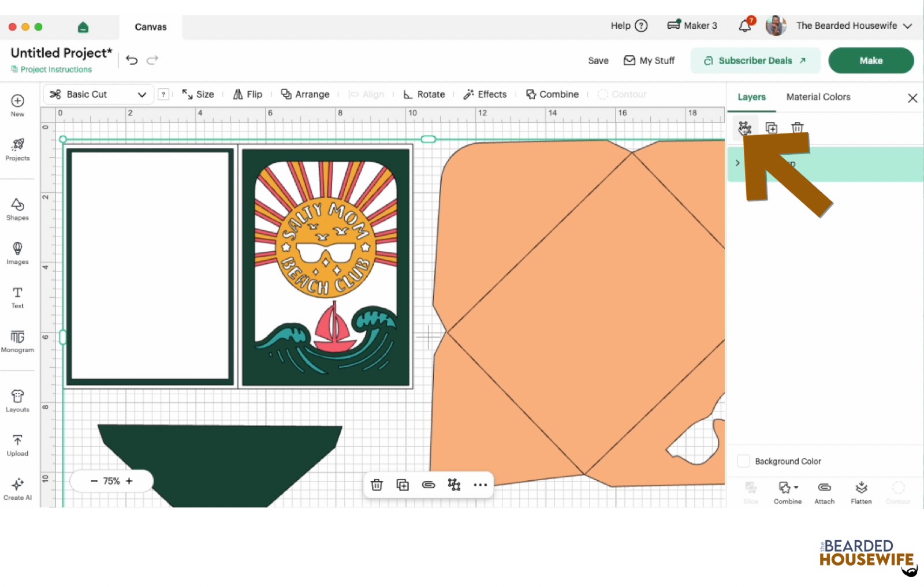Open the Monogram tool
This screenshot has width=924, height=587.
coord(17,342)
